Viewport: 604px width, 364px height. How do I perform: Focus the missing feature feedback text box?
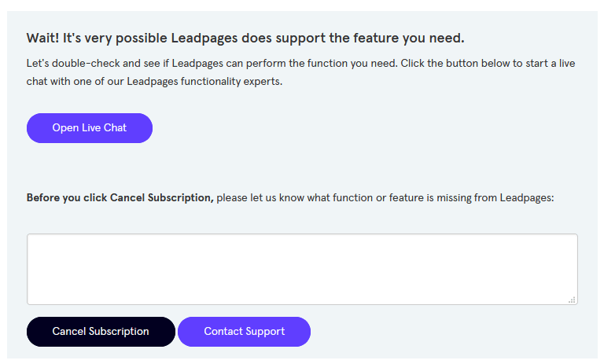pos(302,269)
